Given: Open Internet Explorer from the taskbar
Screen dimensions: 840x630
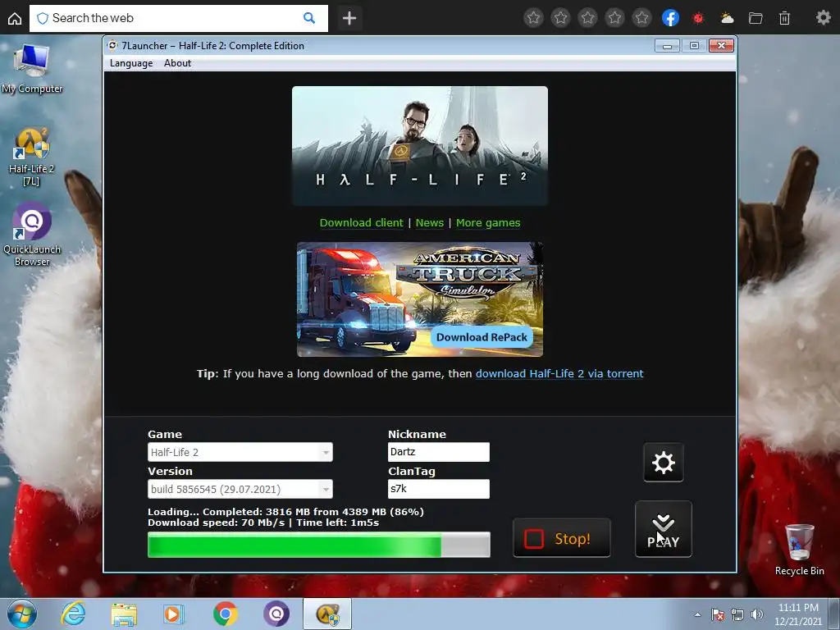Looking at the screenshot, I should [x=73, y=614].
